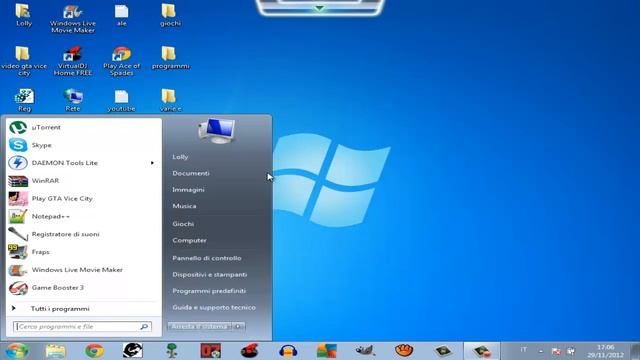Click the search magnifier icon in Start menu

point(144,327)
